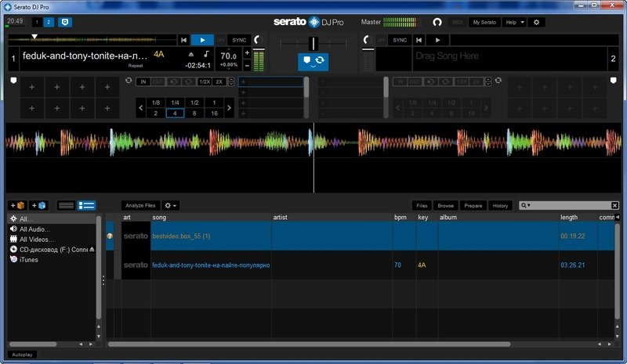Open the search field filter dropdown
The image size is (627, 364).
tap(527, 205)
